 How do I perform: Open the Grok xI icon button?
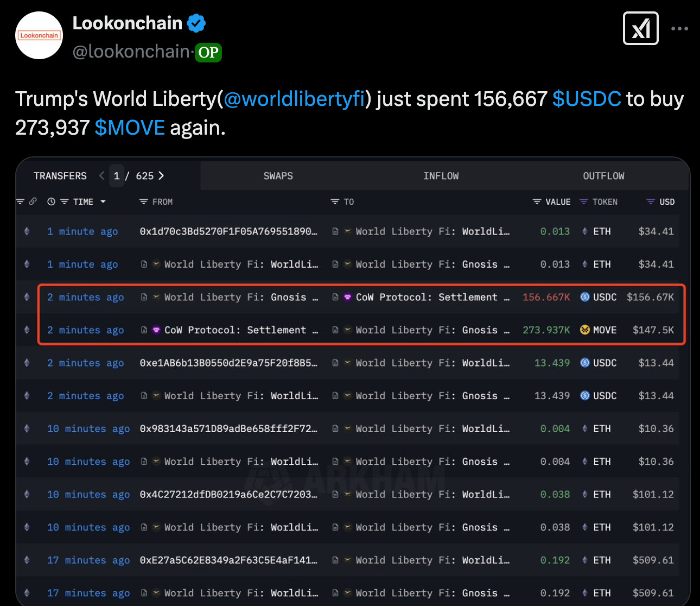(641, 28)
